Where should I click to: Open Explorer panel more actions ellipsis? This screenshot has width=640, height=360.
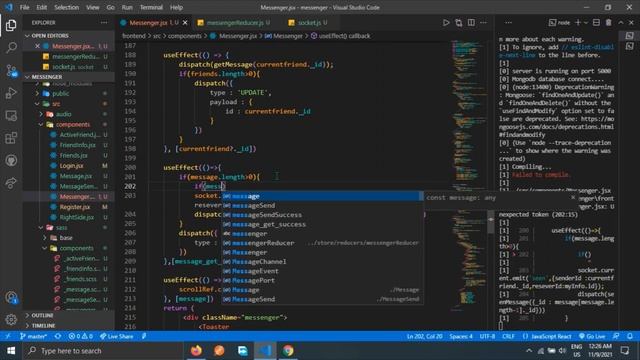point(104,23)
